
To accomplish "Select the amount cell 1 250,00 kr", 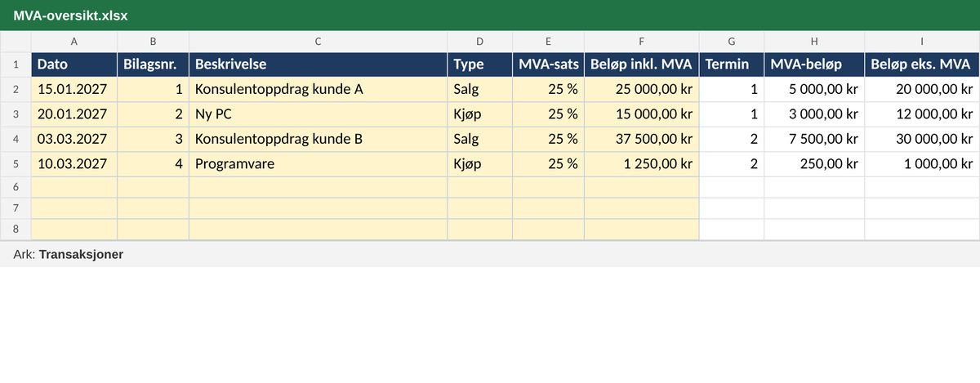I will (642, 164).
